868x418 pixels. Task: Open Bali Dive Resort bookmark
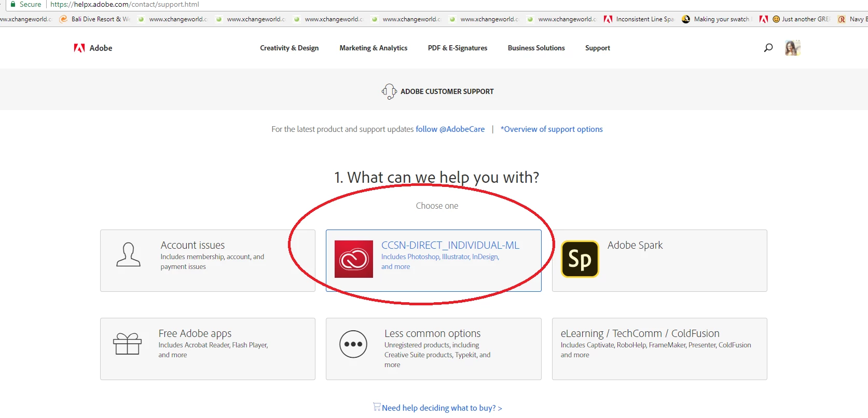point(95,19)
